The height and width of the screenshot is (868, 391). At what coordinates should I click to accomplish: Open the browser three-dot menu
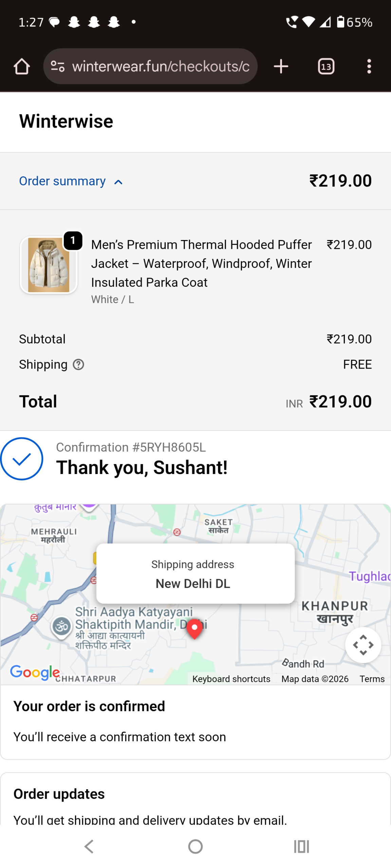click(x=369, y=66)
